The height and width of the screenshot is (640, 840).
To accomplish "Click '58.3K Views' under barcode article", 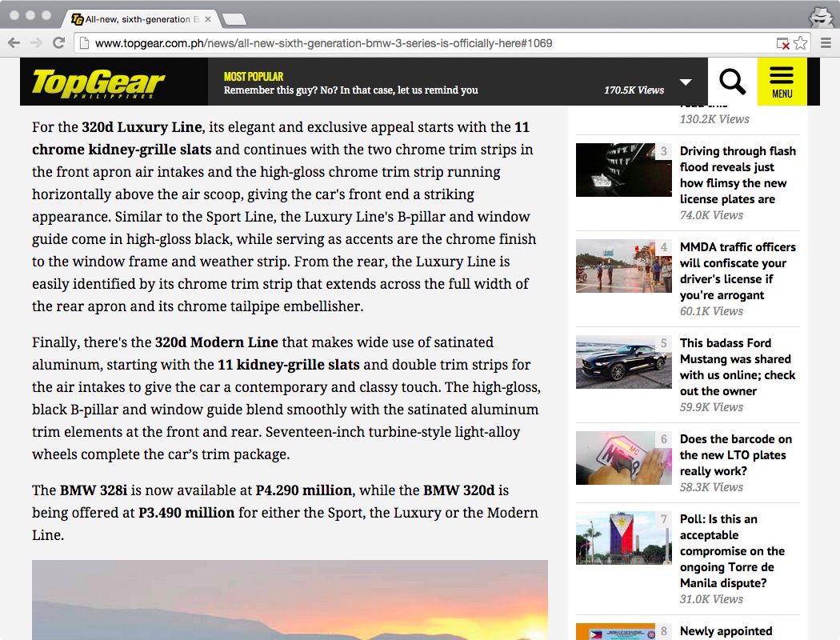I will [711, 487].
